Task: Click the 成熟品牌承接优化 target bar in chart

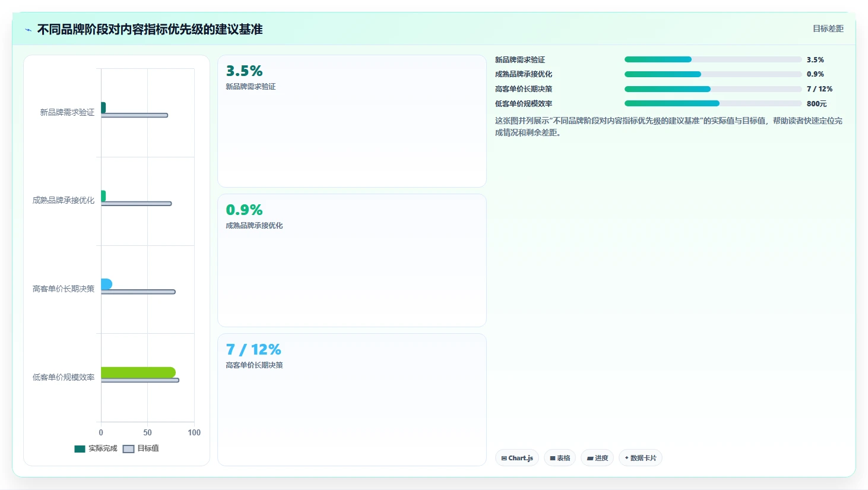Action: coord(136,204)
